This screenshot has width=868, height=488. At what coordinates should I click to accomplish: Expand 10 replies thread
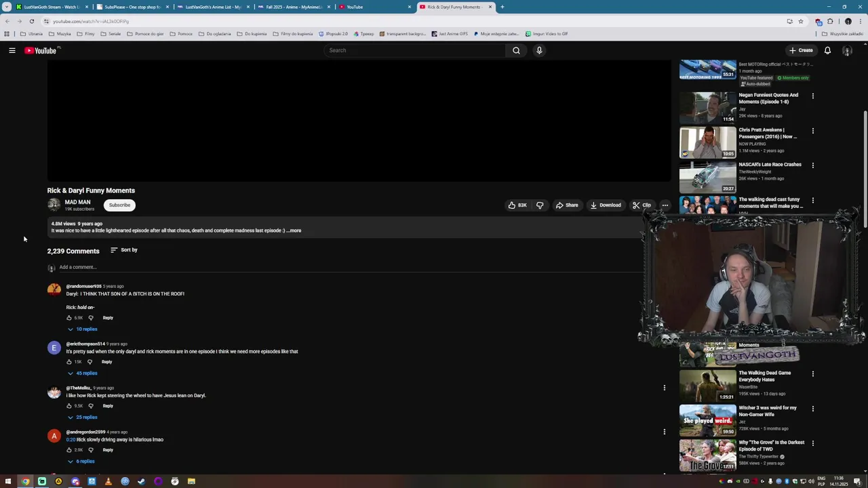[x=82, y=329]
